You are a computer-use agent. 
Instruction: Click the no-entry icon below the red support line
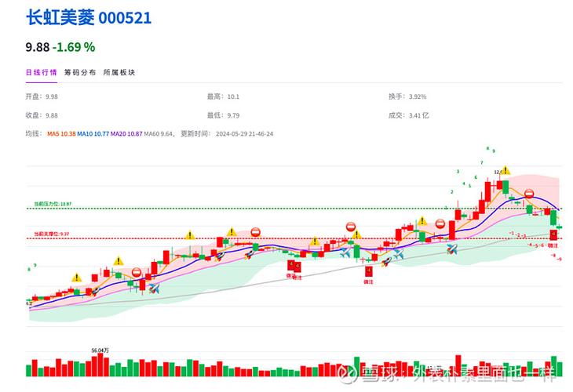(x=137, y=272)
